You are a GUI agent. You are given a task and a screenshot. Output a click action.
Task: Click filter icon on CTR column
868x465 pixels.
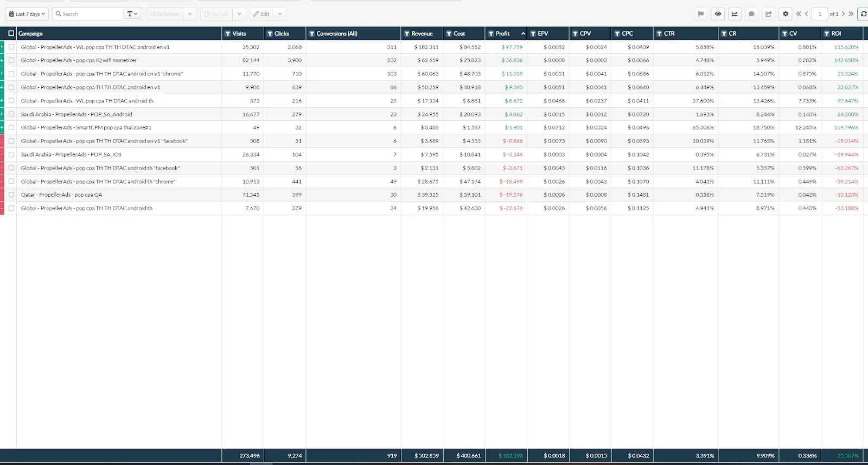point(659,34)
